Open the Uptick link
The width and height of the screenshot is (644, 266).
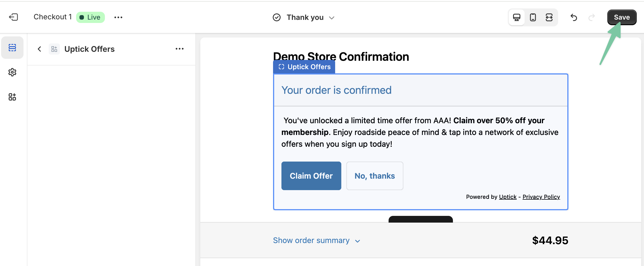[507, 197]
